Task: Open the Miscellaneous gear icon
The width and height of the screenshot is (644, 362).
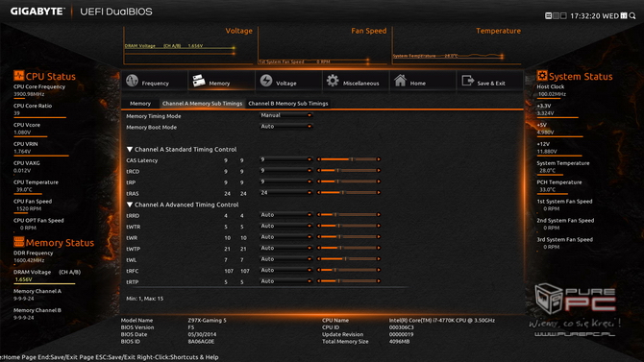Action: (x=333, y=81)
